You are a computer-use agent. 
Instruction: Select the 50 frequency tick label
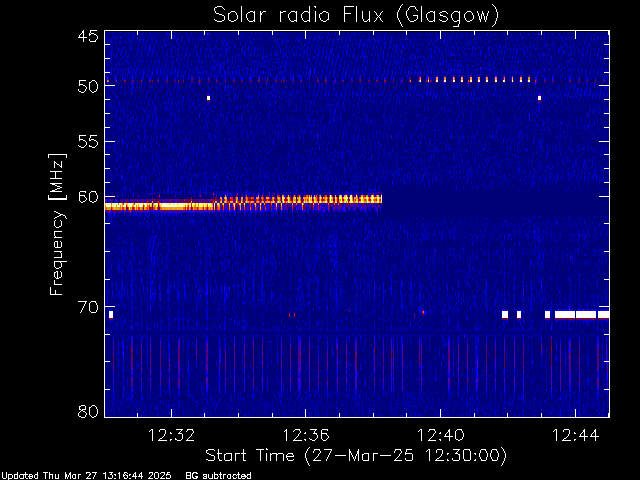click(88, 87)
